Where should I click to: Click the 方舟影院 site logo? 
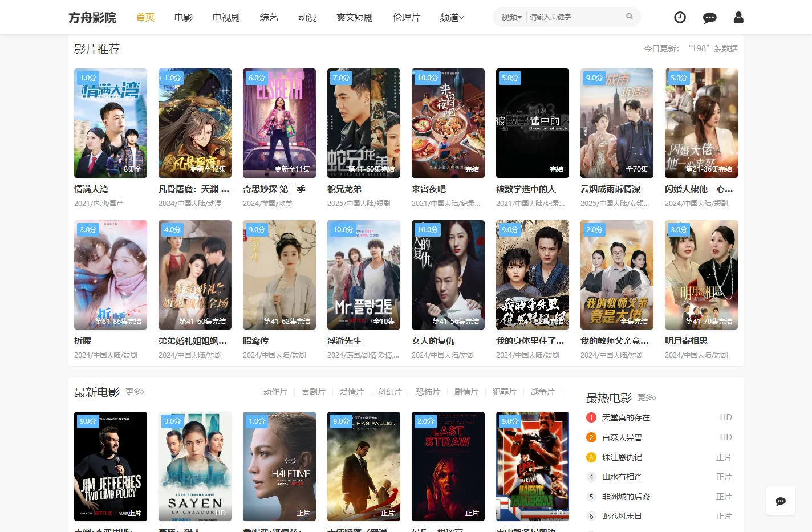tap(92, 18)
